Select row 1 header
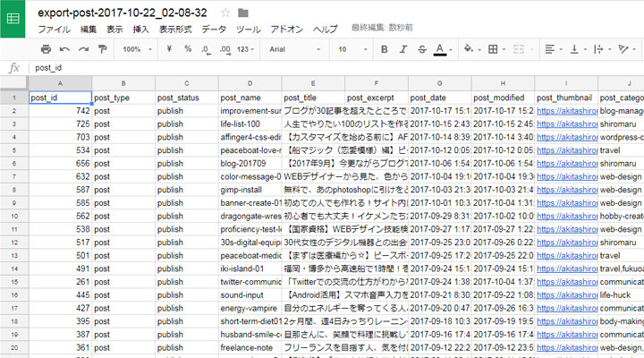 14,98
